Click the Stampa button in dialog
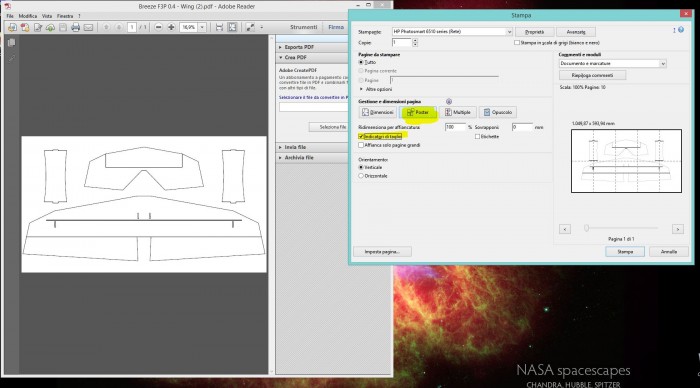The image size is (700, 388). 625,252
